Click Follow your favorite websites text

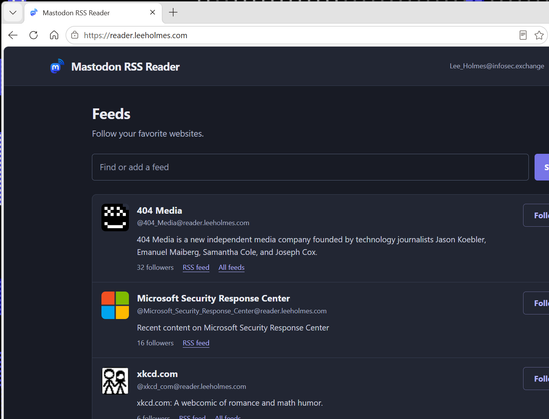[x=147, y=134]
